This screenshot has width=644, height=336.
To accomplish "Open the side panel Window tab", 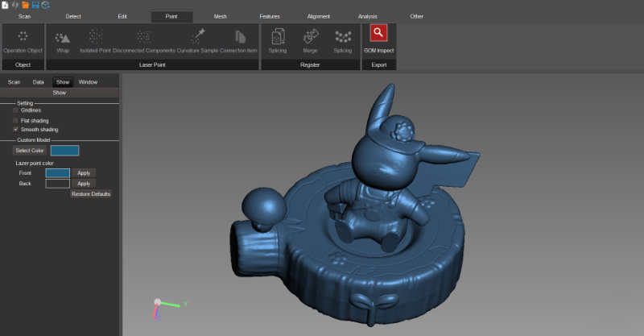I will coord(88,82).
